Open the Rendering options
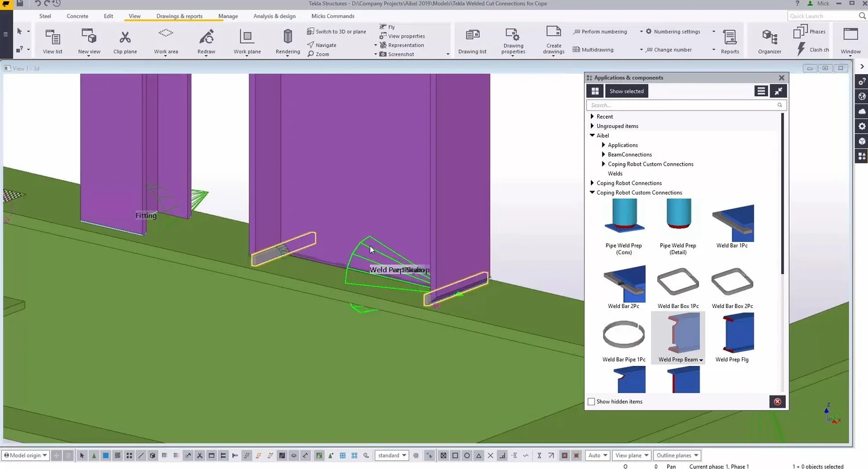 click(288, 41)
